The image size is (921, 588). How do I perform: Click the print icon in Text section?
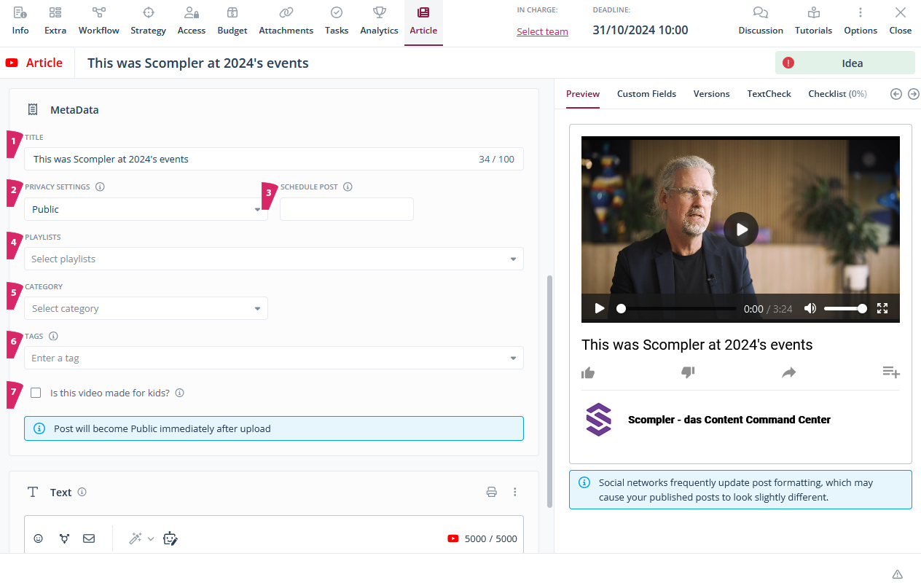click(492, 492)
